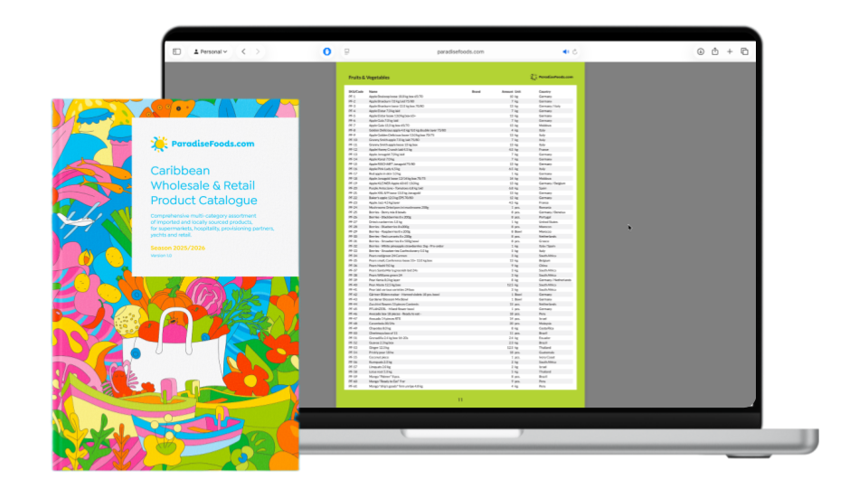
Task: Toggle the Safari sidebar
Action: 176,52
